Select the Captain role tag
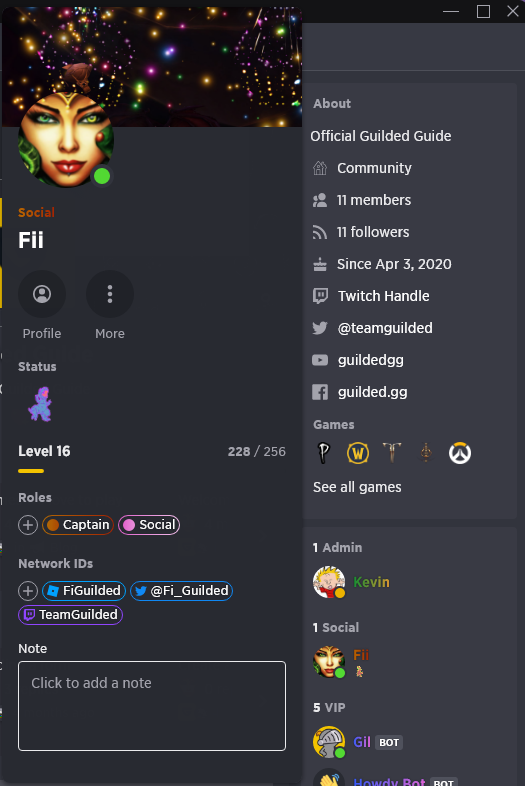 78,525
